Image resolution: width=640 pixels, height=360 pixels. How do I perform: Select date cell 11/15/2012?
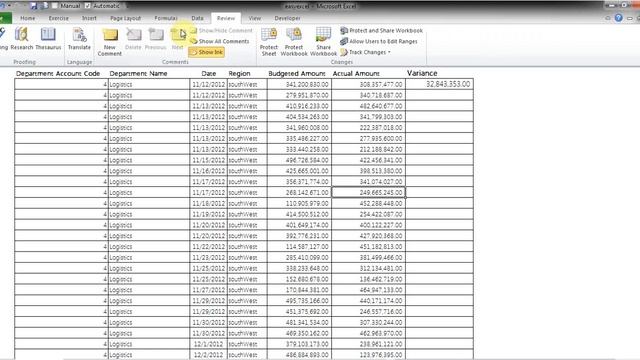pyautogui.click(x=208, y=160)
